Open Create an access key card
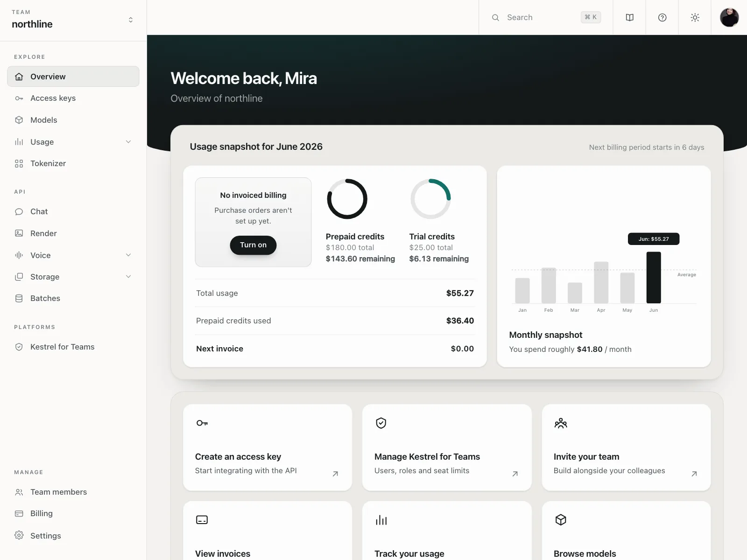Viewport: 747px width, 560px height. coord(268,447)
